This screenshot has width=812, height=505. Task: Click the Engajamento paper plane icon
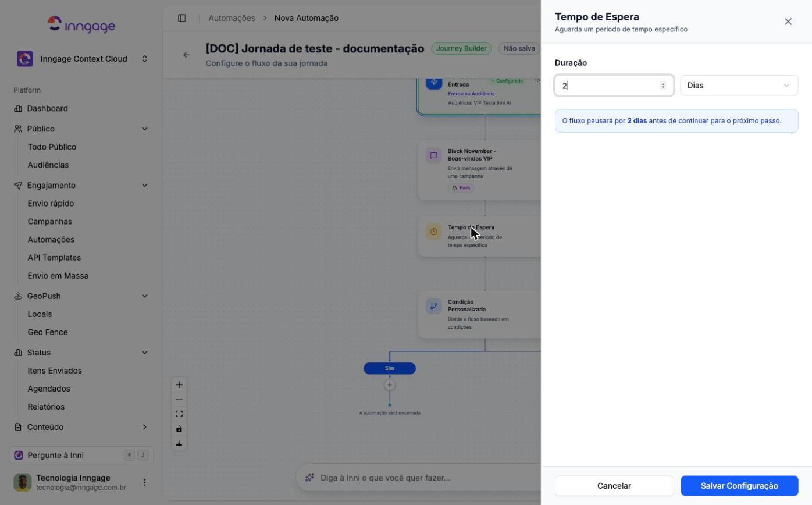point(18,185)
